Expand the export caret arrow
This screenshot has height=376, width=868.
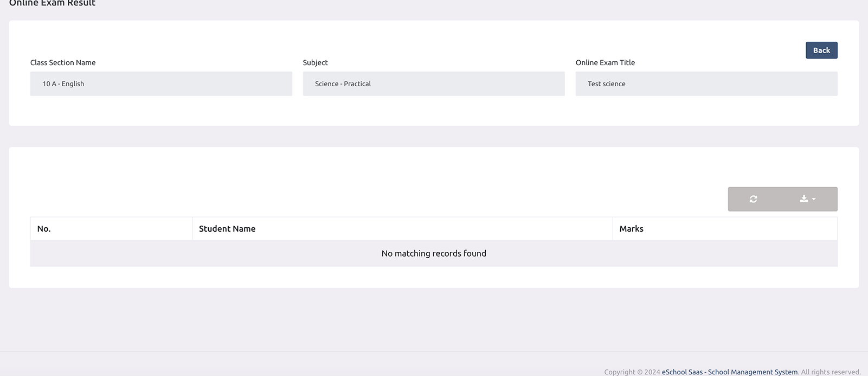point(814,200)
